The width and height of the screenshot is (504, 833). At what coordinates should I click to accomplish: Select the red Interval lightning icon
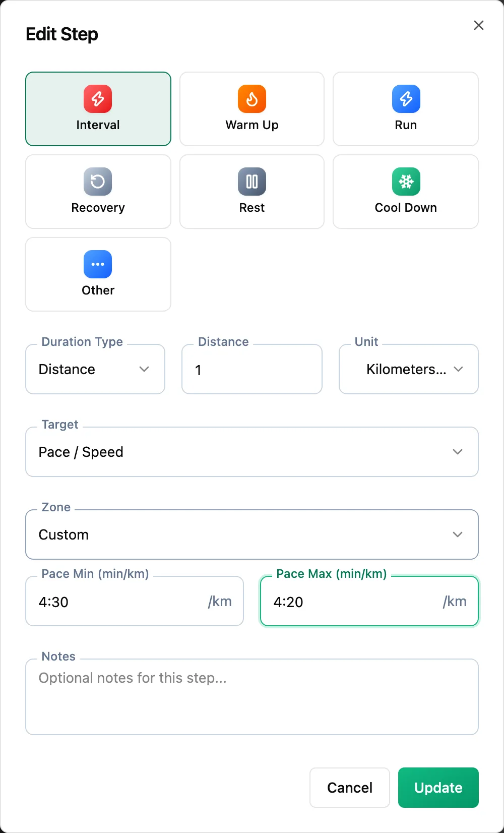pyautogui.click(x=98, y=99)
